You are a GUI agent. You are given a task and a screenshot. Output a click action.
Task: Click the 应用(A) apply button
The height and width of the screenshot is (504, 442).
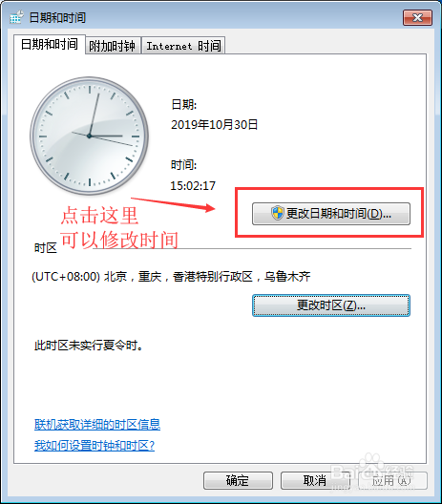tap(392, 480)
